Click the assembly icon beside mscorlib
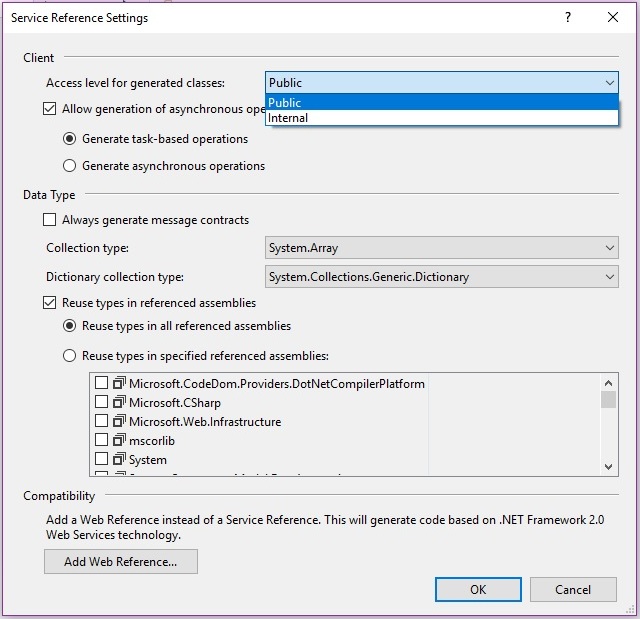This screenshot has width=640, height=619. click(118, 441)
